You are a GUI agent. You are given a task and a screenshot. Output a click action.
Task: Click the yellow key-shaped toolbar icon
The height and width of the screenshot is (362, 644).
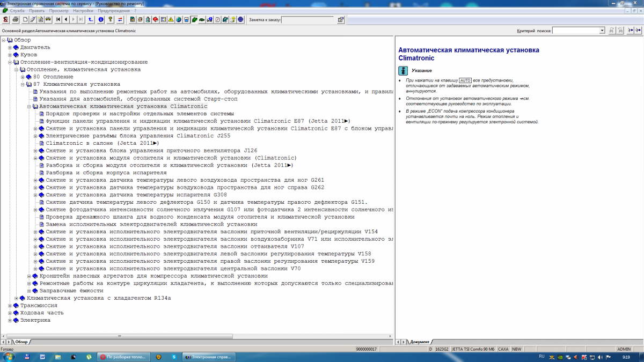coord(111,20)
